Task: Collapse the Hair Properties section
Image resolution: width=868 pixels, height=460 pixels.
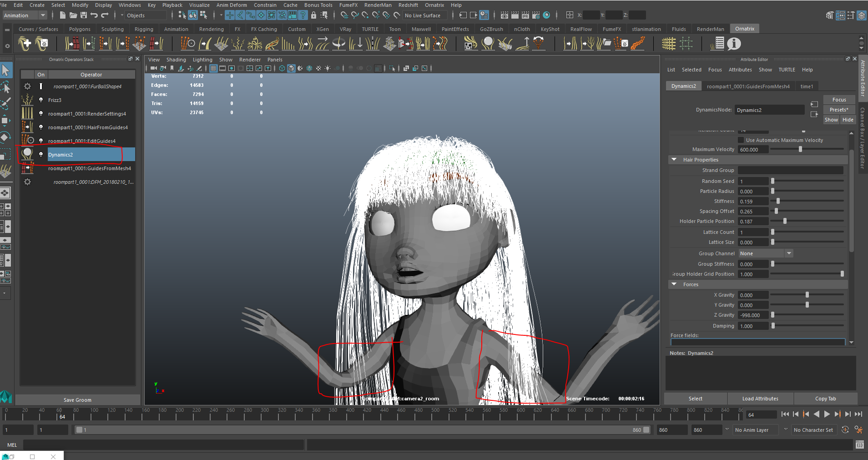Action: (x=674, y=160)
